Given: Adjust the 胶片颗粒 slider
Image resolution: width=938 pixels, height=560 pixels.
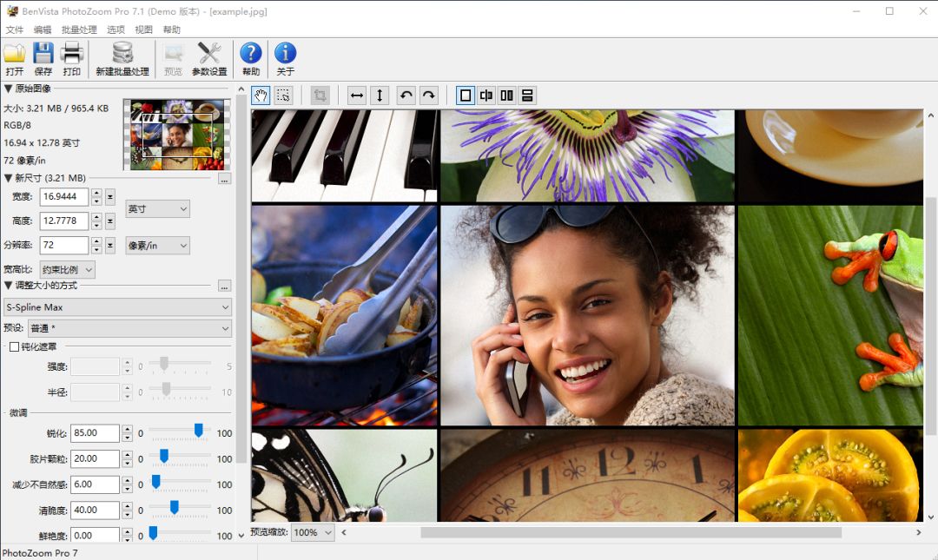Looking at the screenshot, I should coord(163,457).
